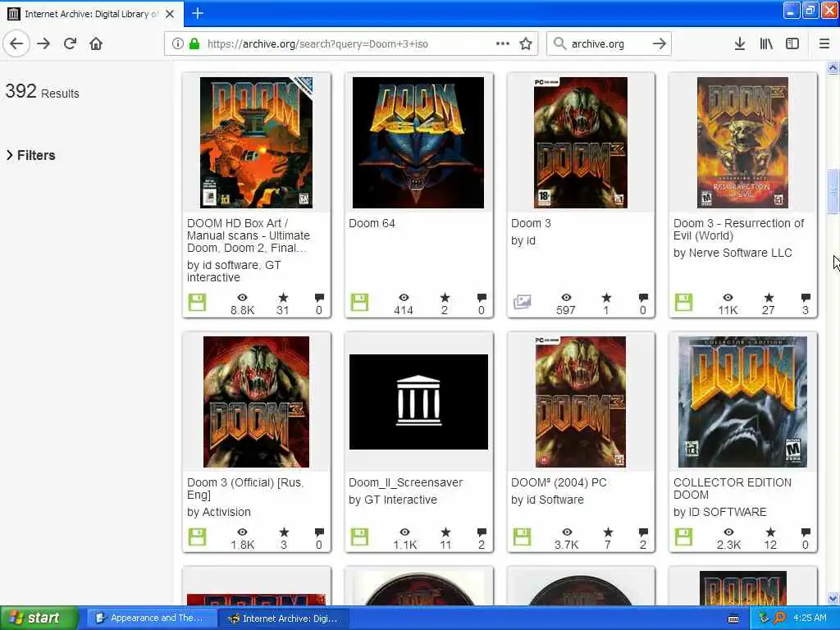Open the library bookshelf icon

(x=766, y=44)
